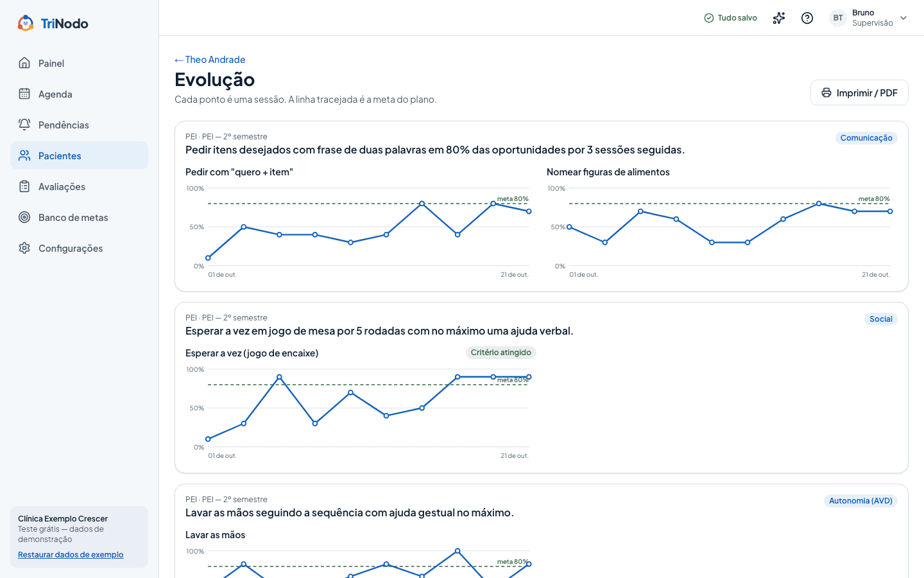924x578 pixels.
Task: Click 'Nomear figuras de alimentos' chart title
Action: (x=608, y=172)
